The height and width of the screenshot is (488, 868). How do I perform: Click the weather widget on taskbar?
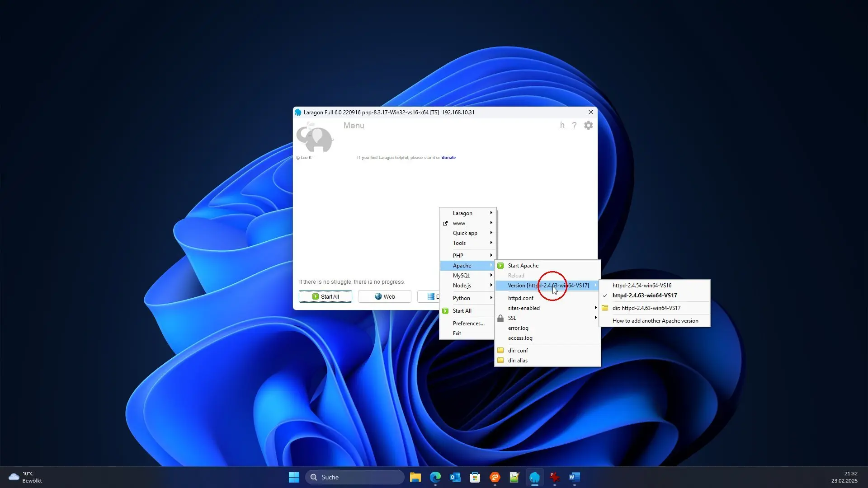coord(25,477)
